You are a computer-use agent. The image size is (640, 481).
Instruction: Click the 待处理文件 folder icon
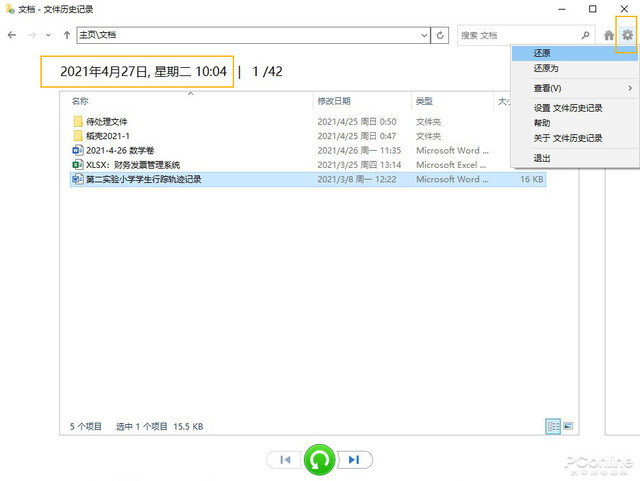tap(78, 121)
